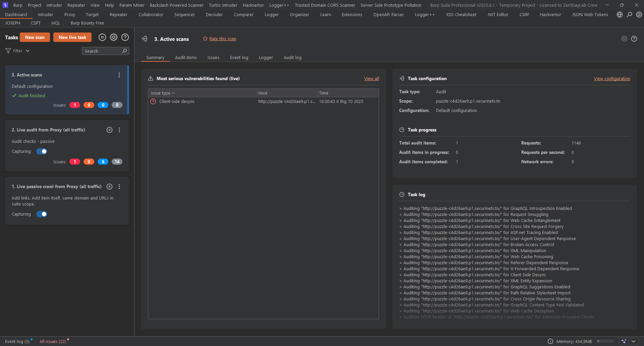
Task: Select the 3. Active scans task card
Action: click(66, 90)
